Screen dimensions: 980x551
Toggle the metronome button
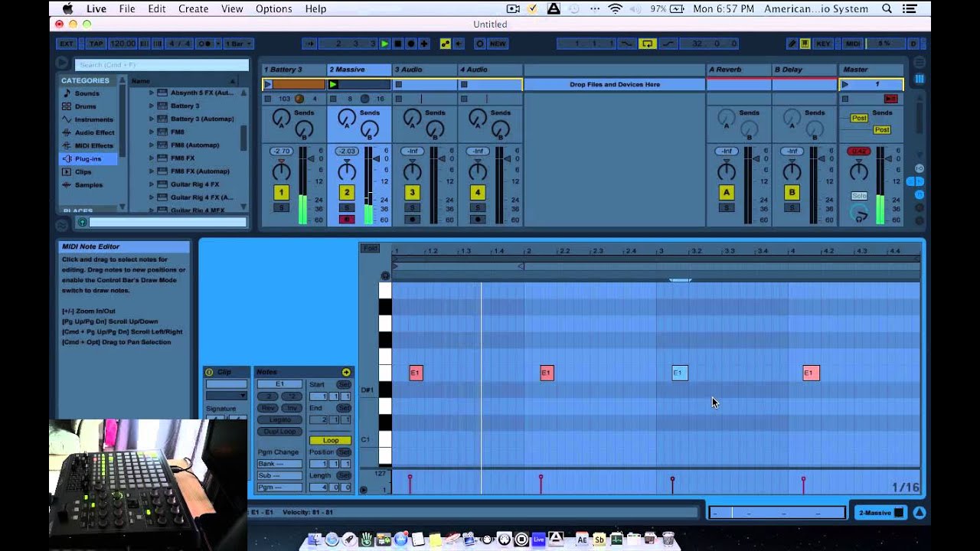(204, 44)
